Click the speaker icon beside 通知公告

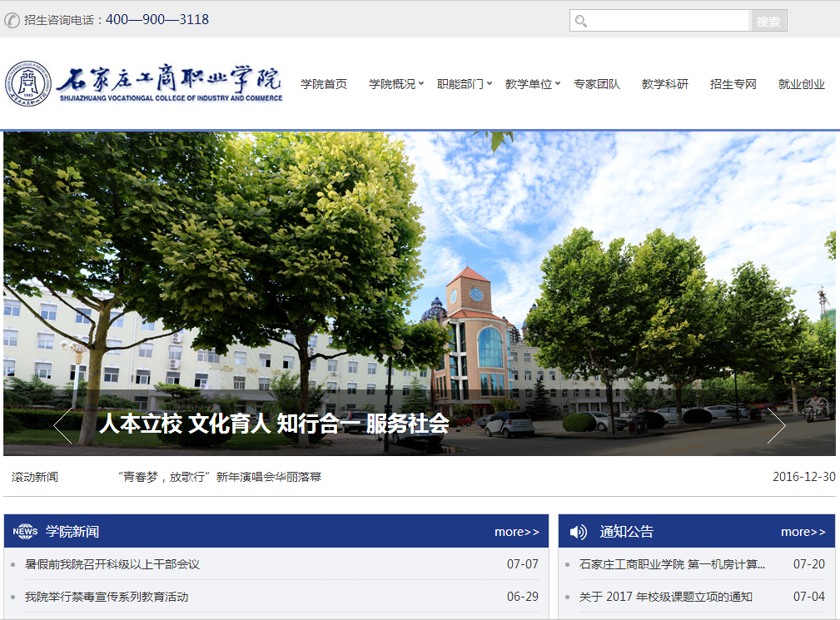pos(578,532)
